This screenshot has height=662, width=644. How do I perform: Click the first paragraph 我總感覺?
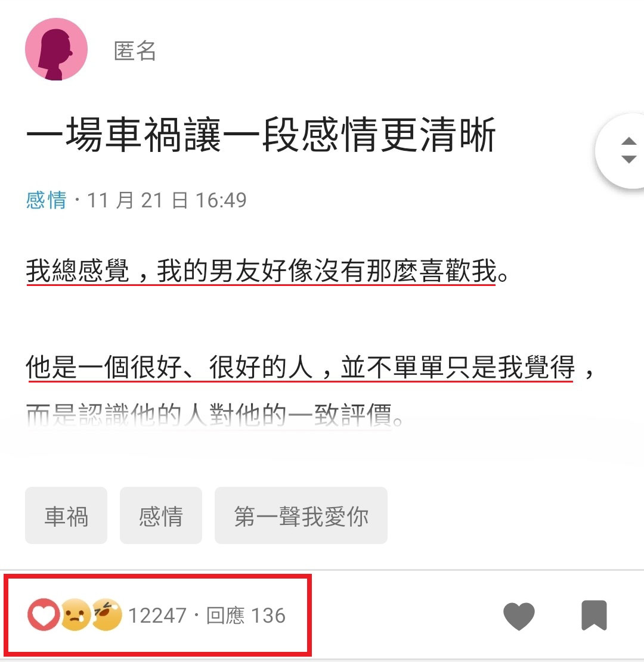tap(267, 271)
